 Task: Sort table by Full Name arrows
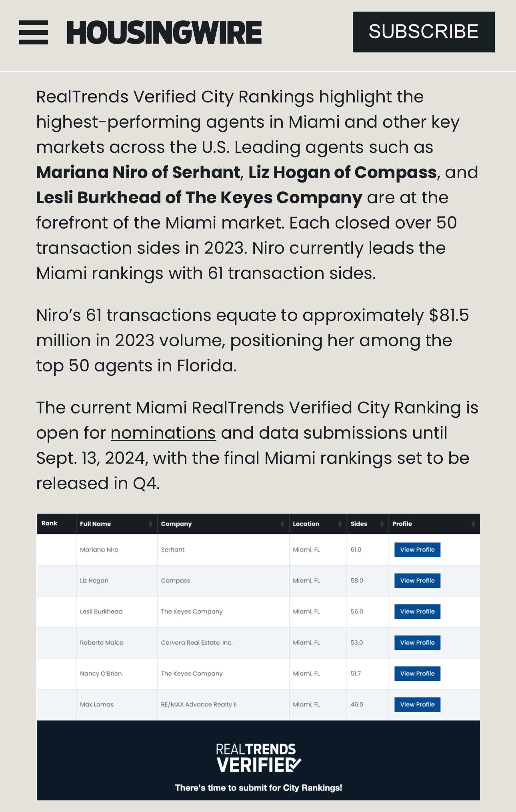[x=150, y=524]
